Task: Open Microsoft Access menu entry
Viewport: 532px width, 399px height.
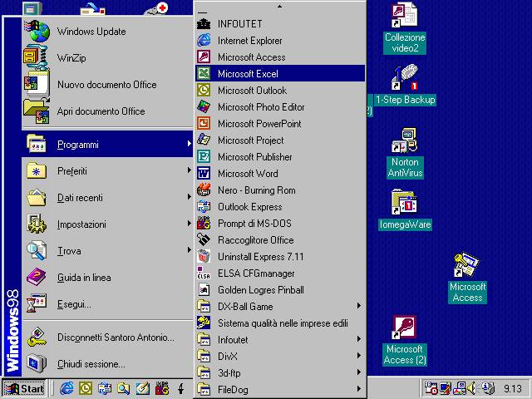Action: click(280, 57)
